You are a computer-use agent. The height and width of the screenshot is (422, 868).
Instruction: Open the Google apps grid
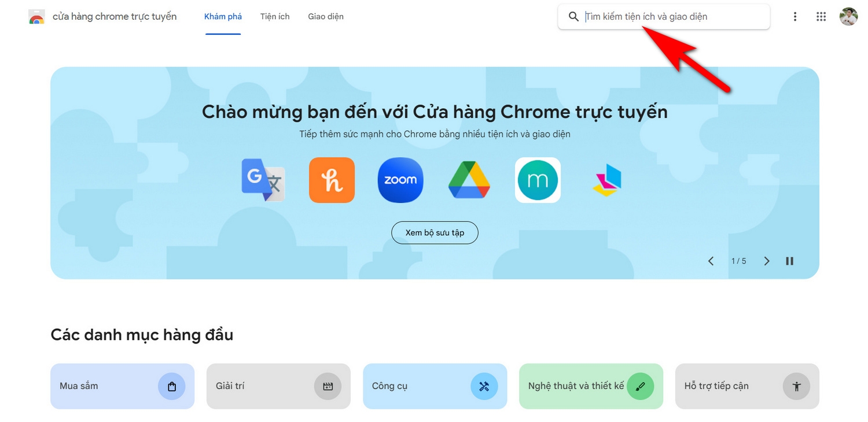click(x=821, y=17)
